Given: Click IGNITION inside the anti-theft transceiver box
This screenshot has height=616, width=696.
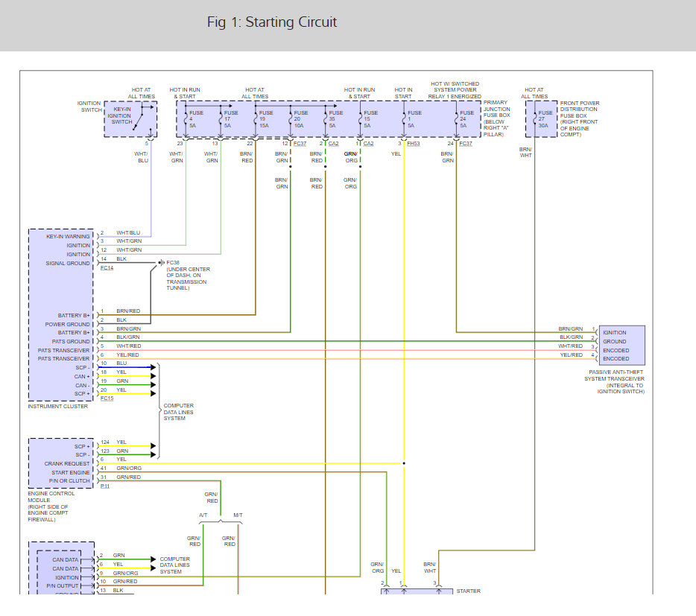Looking at the screenshot, I should click(614, 332).
